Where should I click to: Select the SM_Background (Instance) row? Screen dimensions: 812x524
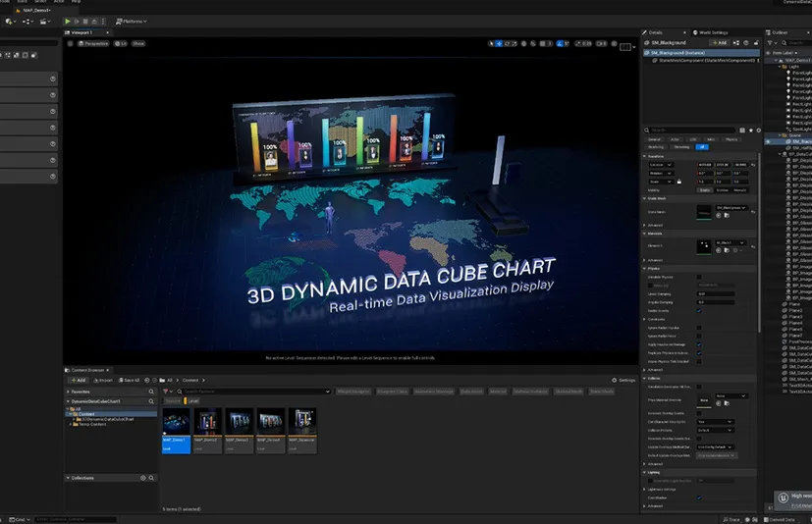pyautogui.click(x=701, y=53)
